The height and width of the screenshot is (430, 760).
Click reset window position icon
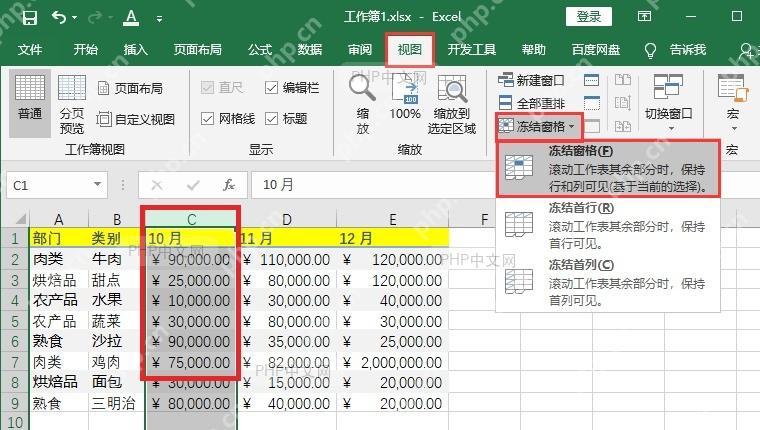pos(623,127)
